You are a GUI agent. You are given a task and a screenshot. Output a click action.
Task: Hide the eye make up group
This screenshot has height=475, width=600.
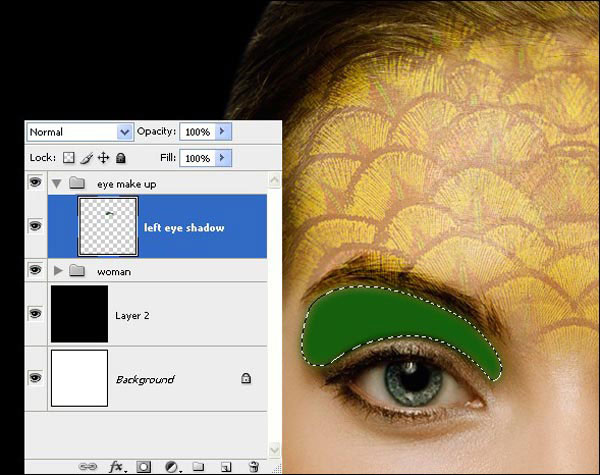click(x=35, y=184)
